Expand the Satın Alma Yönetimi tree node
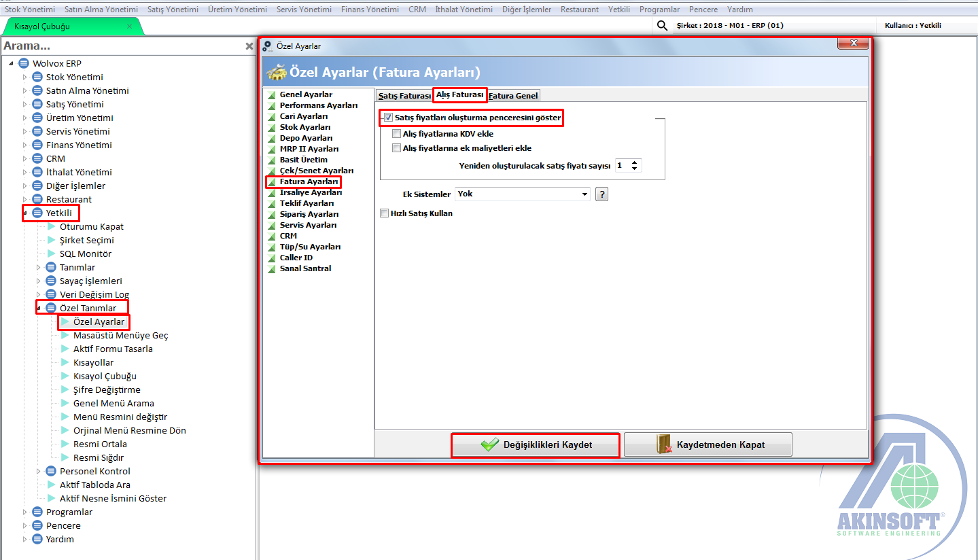 [x=25, y=90]
